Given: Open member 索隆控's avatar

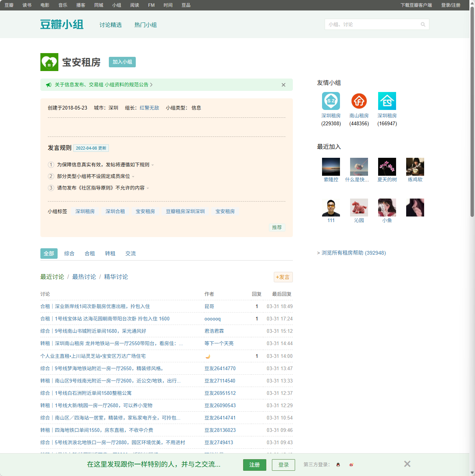Looking at the screenshot, I should click(x=331, y=167).
